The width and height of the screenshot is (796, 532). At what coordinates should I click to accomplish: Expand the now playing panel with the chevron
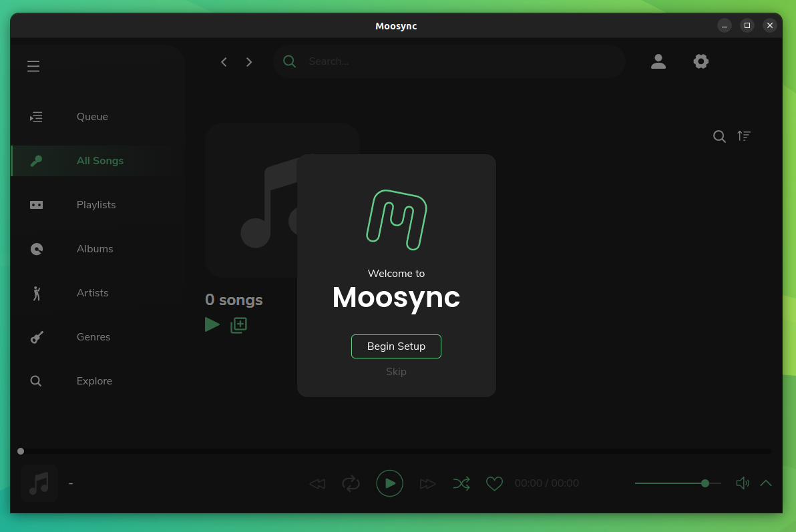[x=766, y=483]
